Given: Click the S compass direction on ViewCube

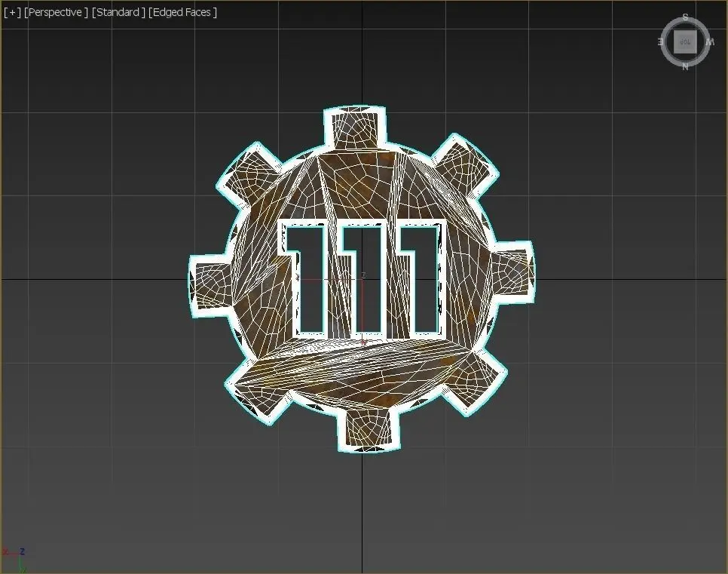Looking at the screenshot, I should pos(685,17).
